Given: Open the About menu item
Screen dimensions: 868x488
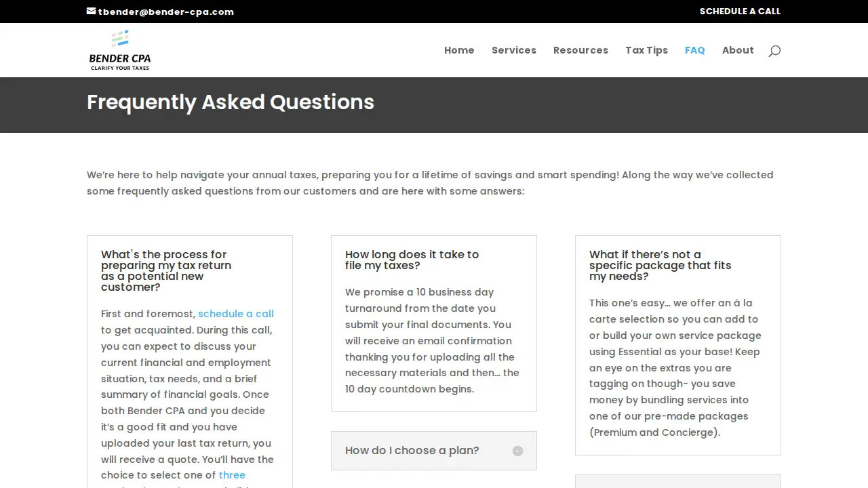Looking at the screenshot, I should (738, 50).
